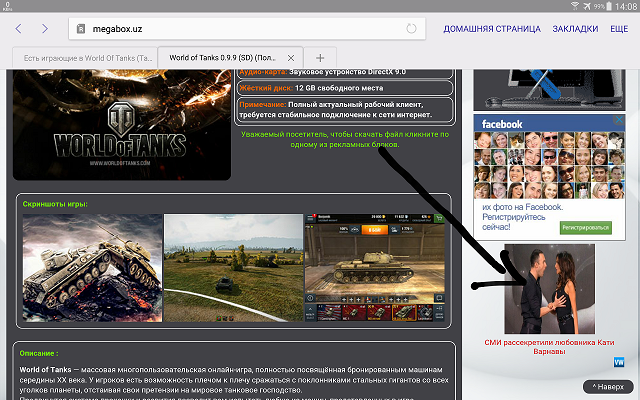Viewport: 640px width, 400px height.
Task: Switch to the 'Есть играющие в World Of Tanks' tab
Action: point(85,58)
